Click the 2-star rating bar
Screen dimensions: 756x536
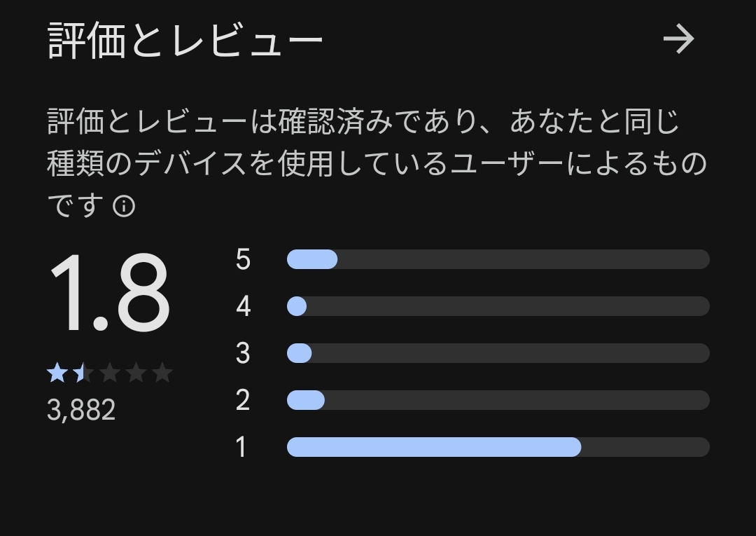click(498, 400)
